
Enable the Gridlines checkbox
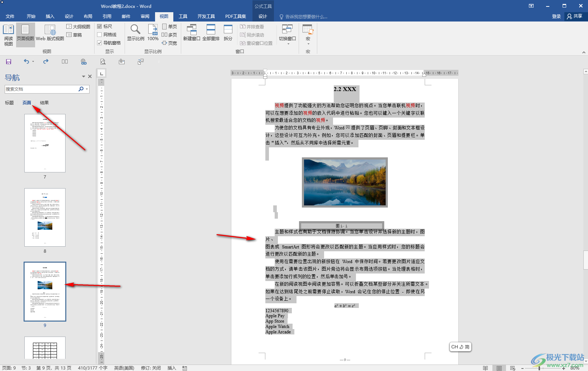click(100, 35)
